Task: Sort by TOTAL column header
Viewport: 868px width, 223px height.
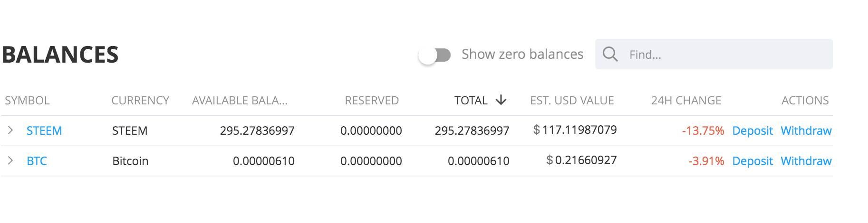Action: click(471, 100)
